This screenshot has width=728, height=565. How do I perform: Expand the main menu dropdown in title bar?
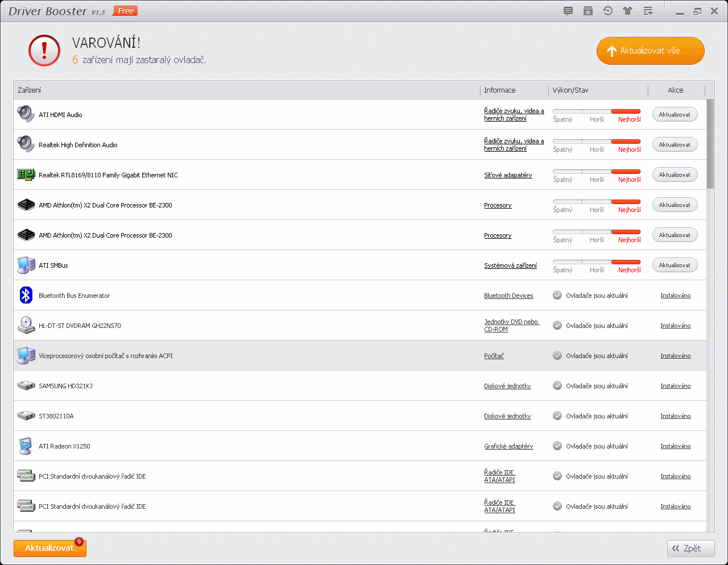[x=648, y=11]
